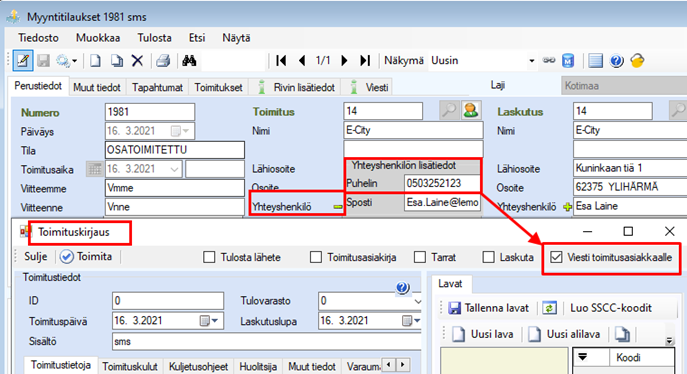Click the orange phone icon
The height and width of the screenshot is (374, 687).
pos(637,60)
